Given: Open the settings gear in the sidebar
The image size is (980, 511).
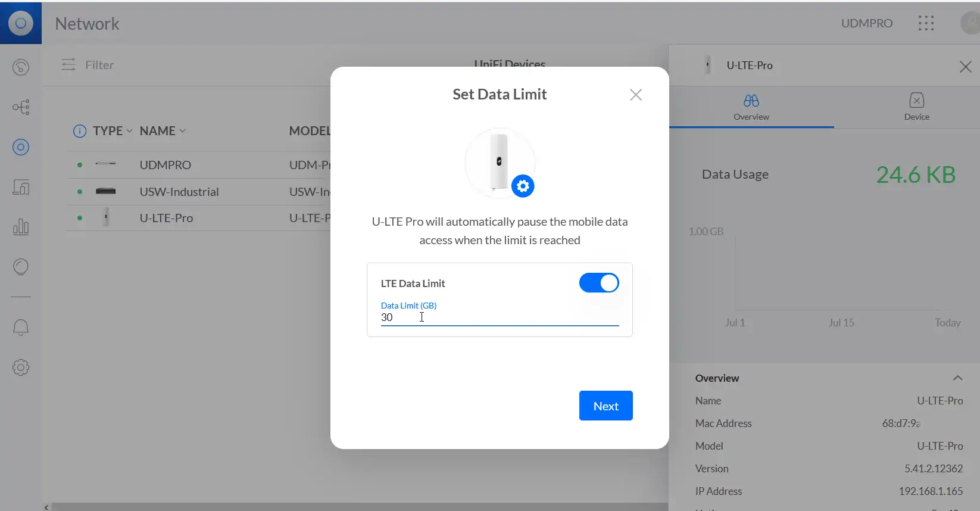Looking at the screenshot, I should pos(21,367).
